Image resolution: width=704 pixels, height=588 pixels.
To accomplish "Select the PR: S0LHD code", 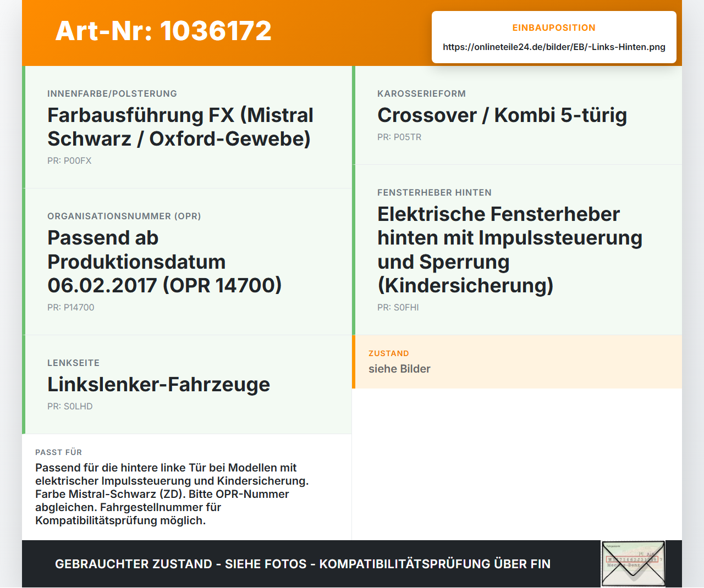I will coord(70,406).
